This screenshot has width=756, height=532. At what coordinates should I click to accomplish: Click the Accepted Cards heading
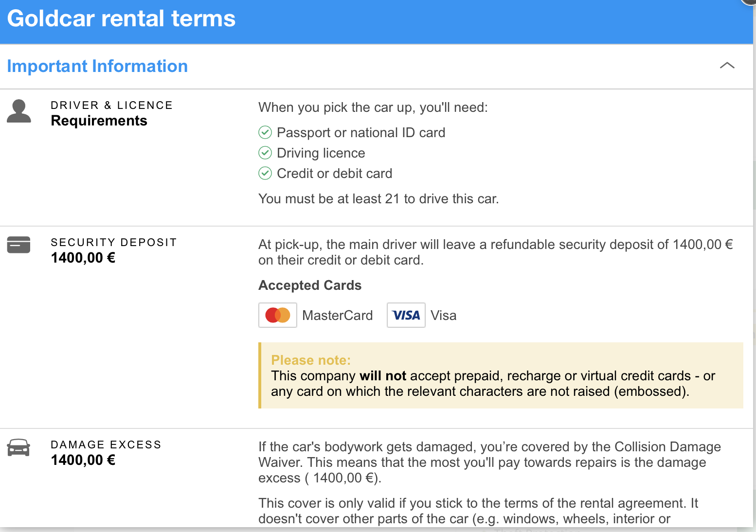(310, 285)
